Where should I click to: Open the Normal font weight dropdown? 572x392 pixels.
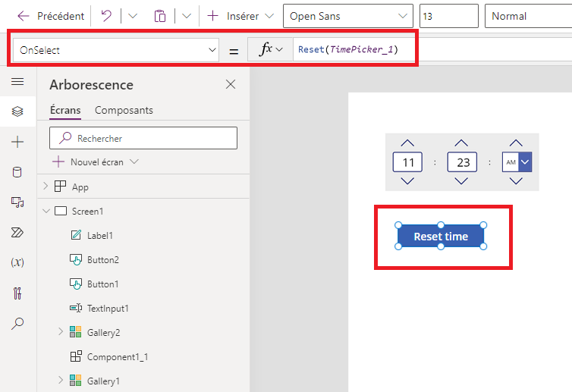click(x=528, y=16)
